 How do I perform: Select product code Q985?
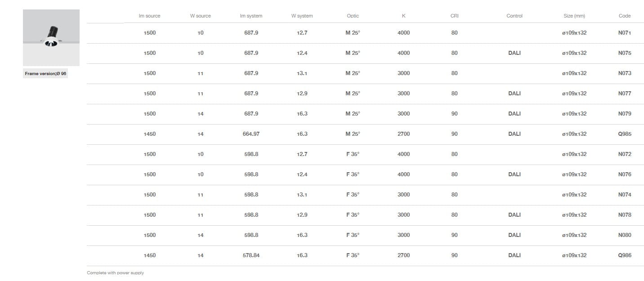625,134
